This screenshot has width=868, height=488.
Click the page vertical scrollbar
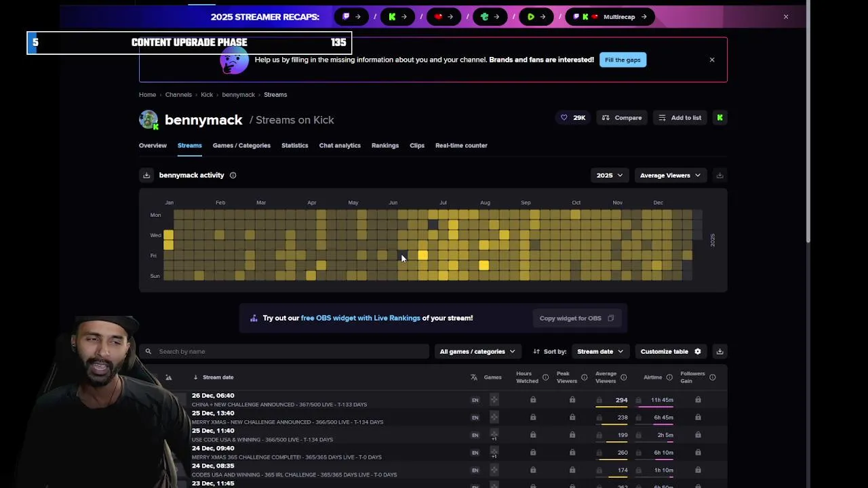808,122
